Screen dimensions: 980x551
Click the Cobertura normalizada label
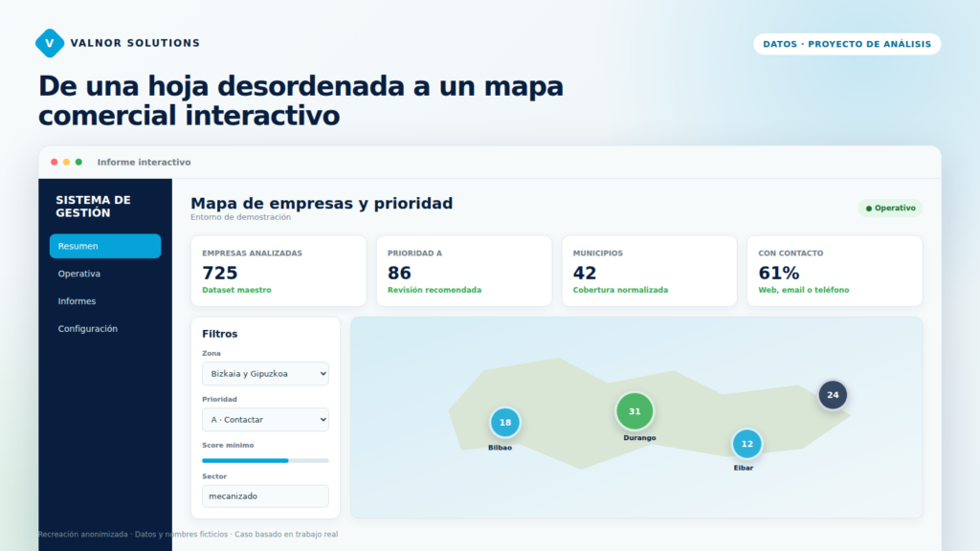(620, 290)
